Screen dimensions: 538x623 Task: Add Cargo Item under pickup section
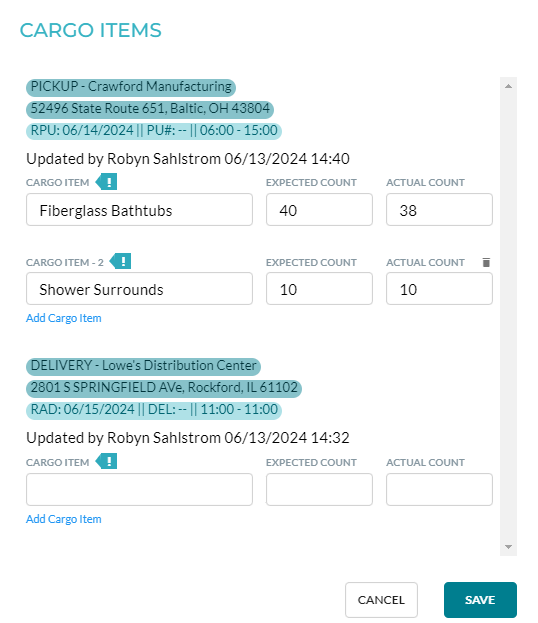[x=64, y=318]
